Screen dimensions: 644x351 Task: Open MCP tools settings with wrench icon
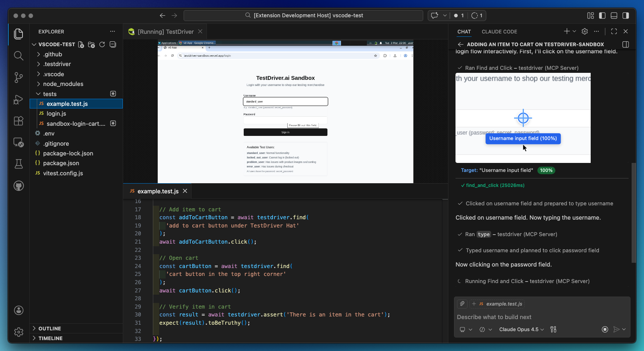553,329
